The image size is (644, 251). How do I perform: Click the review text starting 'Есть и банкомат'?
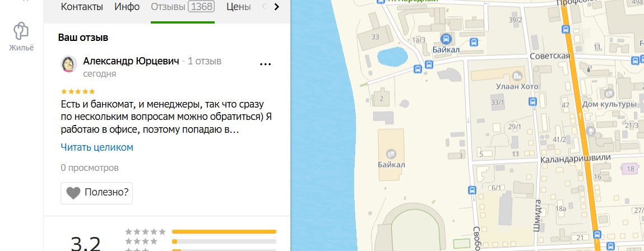click(x=166, y=117)
